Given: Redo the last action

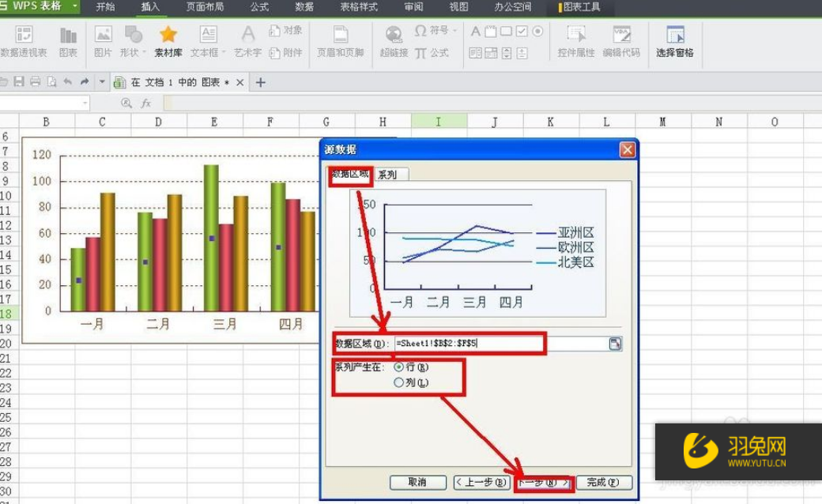Looking at the screenshot, I should (85, 81).
